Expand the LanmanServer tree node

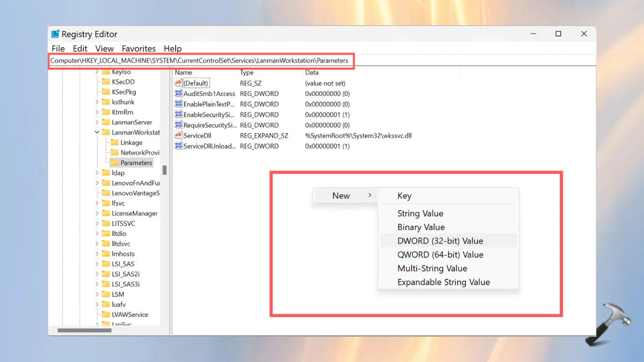pos(97,122)
